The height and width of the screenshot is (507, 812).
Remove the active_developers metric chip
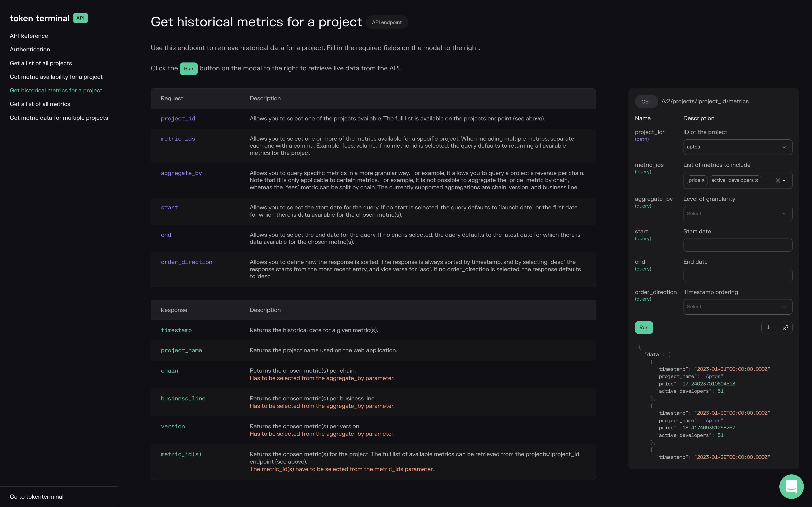tap(757, 180)
